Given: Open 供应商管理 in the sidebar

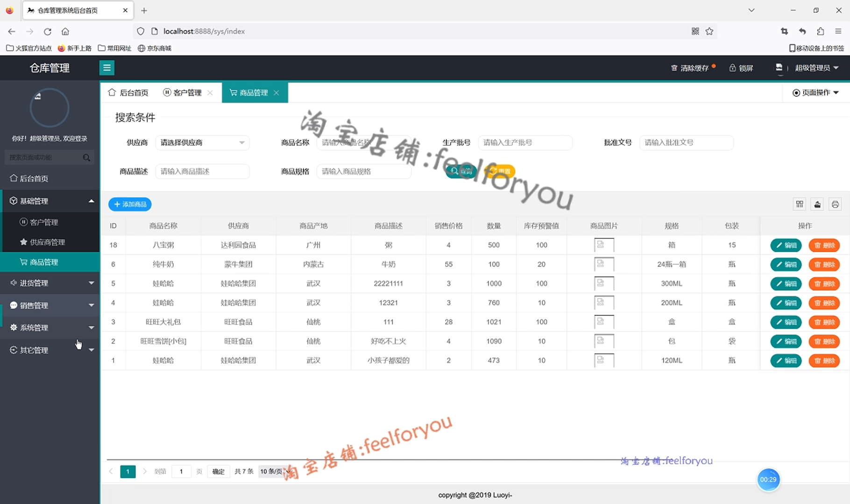Looking at the screenshot, I should coord(50,242).
